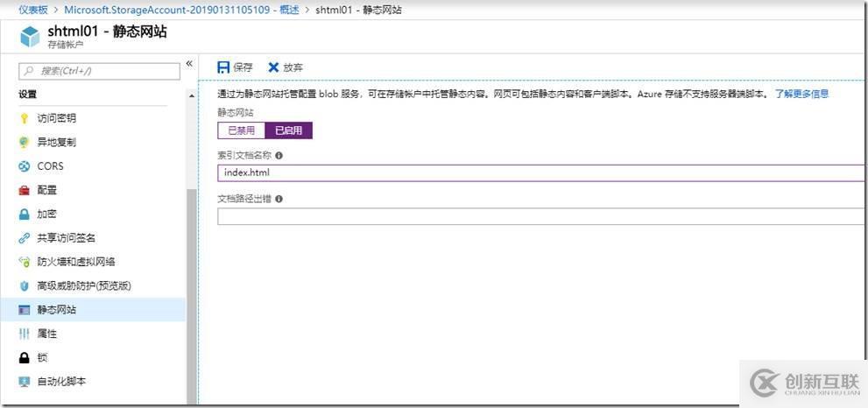Click the 保存 button

click(236, 67)
